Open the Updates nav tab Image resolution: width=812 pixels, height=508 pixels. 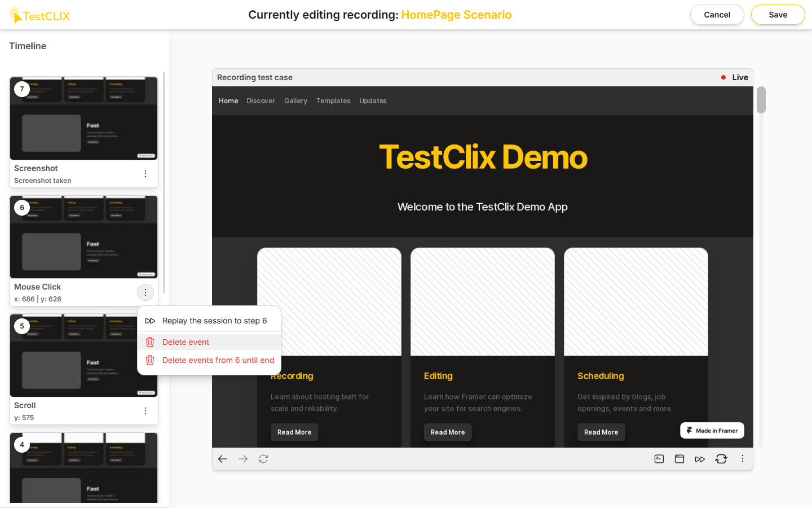click(373, 101)
